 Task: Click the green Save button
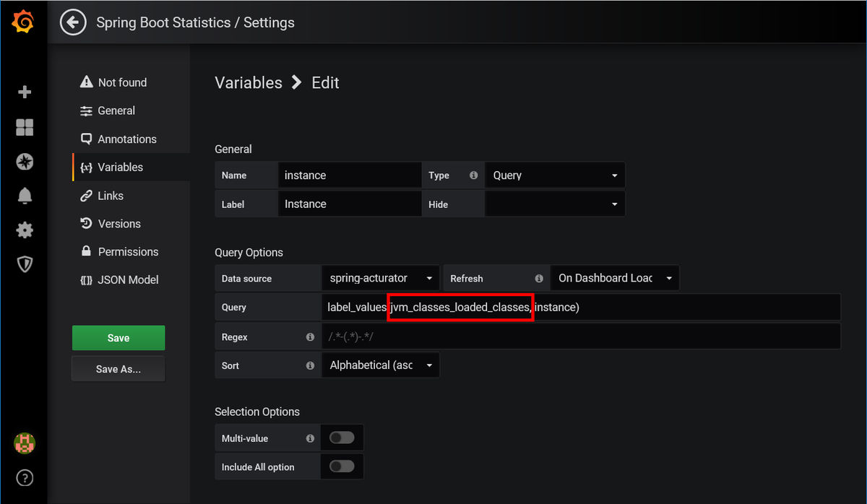click(x=118, y=338)
